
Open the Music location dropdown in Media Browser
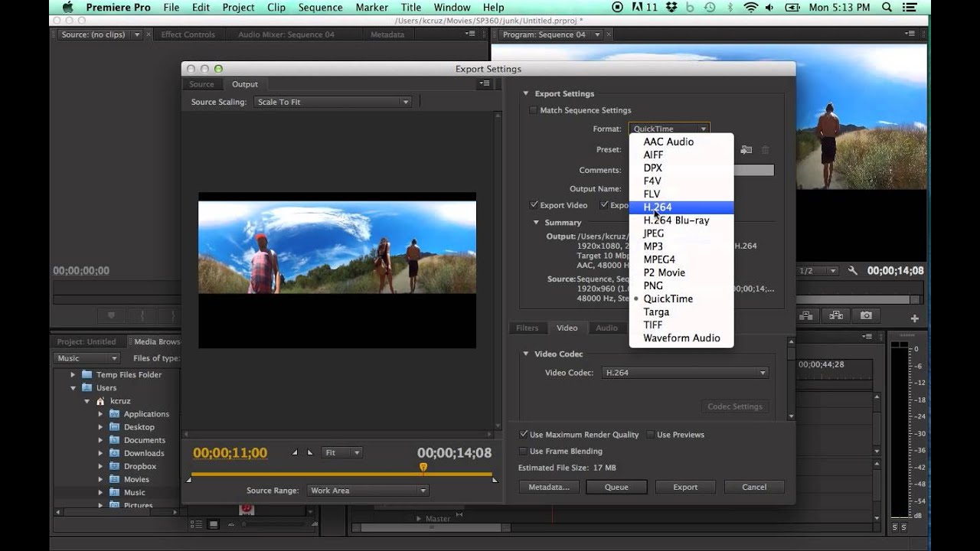87,358
